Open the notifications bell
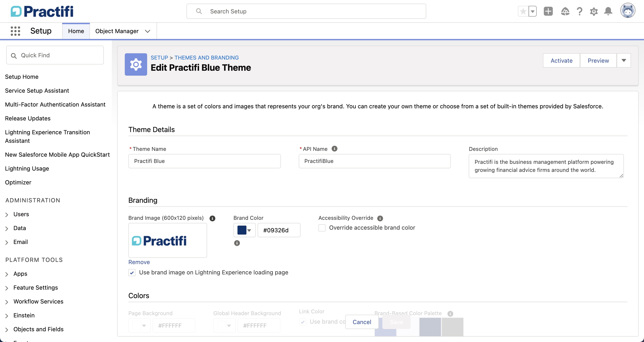This screenshot has height=342, width=644. [x=608, y=11]
